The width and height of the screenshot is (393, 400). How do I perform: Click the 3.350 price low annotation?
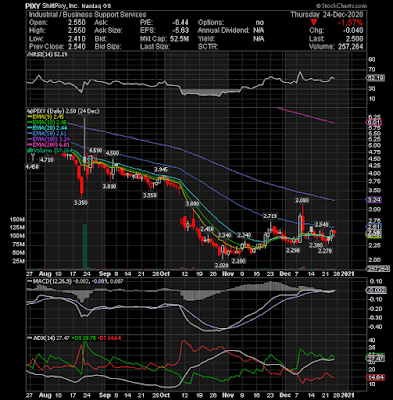81,202
